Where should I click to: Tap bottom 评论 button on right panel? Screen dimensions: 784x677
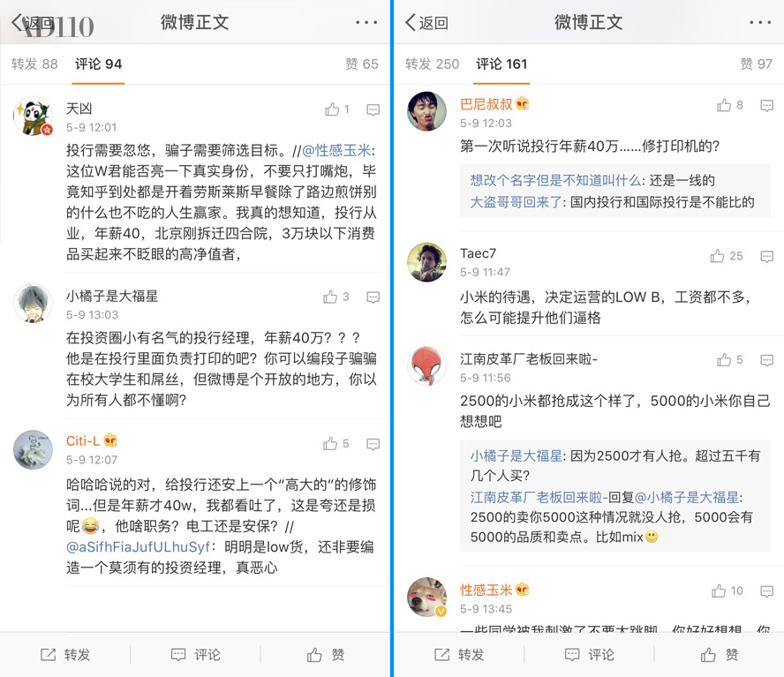pos(589,655)
